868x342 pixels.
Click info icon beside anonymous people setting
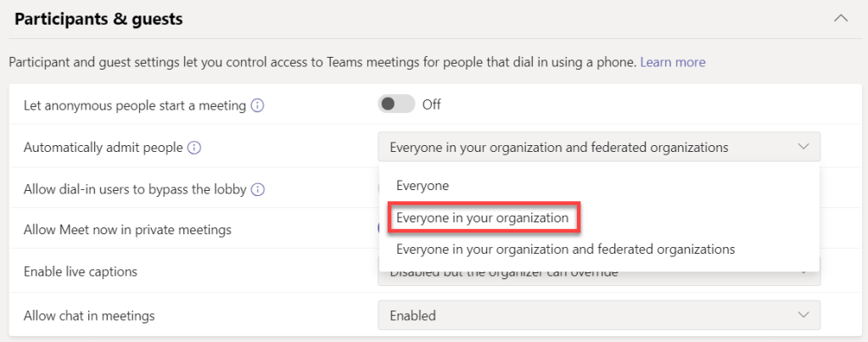click(257, 106)
